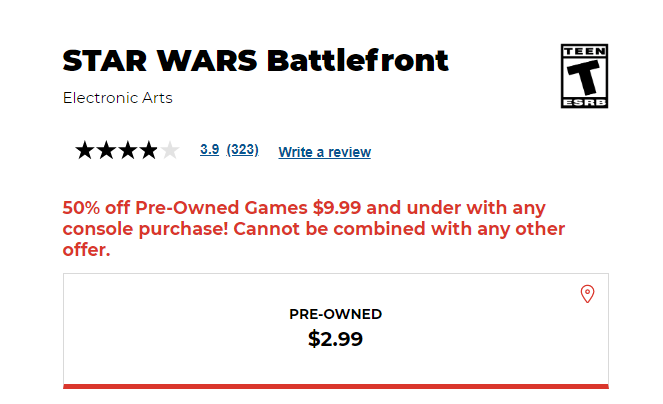Select the PRE-OWNED condition label
Image resolution: width=663 pixels, height=404 pixels.
click(335, 314)
